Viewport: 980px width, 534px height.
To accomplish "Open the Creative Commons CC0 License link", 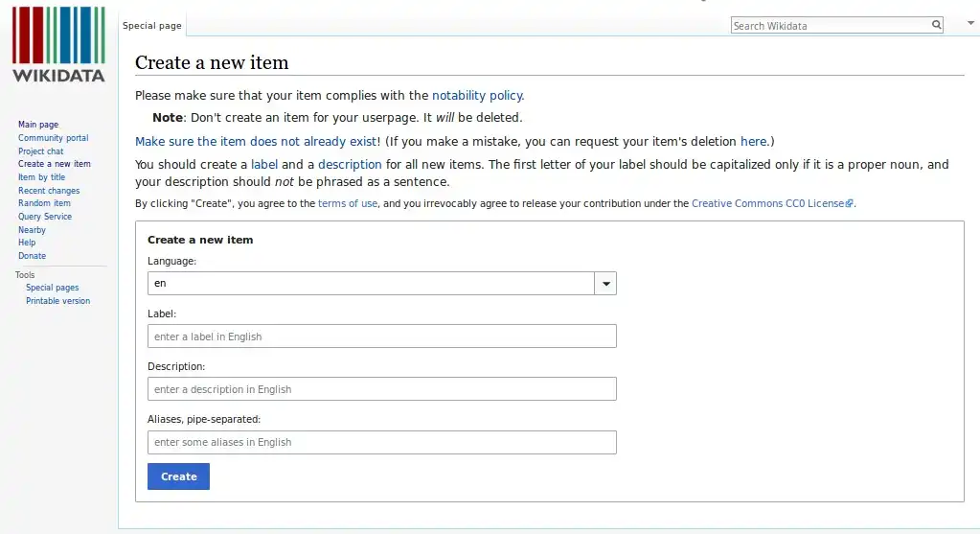I will click(x=772, y=204).
